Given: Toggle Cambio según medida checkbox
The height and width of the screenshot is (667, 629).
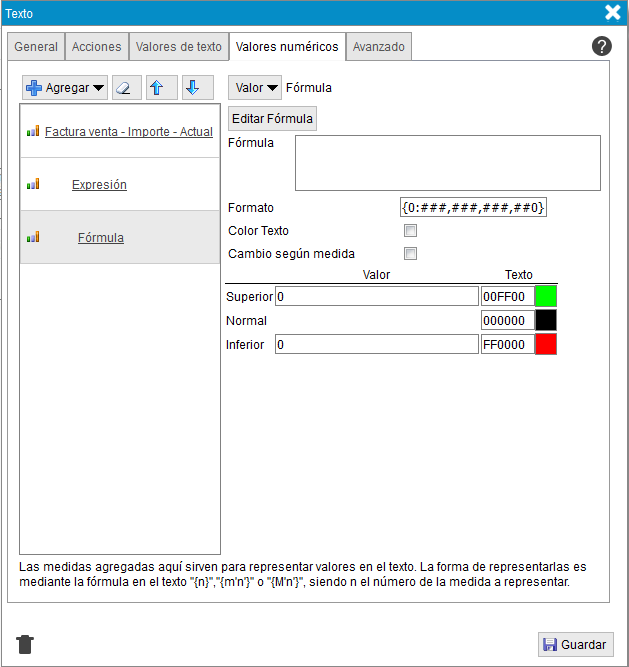Looking at the screenshot, I should [410, 254].
